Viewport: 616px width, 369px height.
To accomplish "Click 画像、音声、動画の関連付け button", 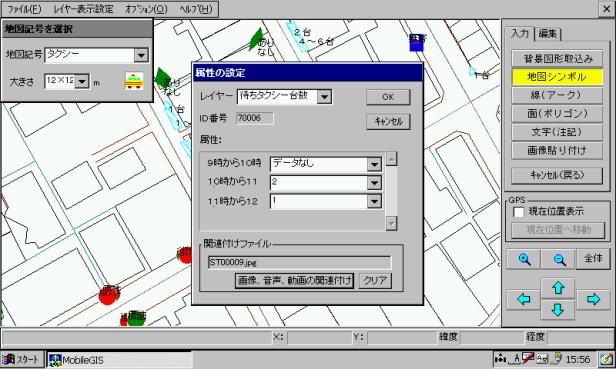I will [x=294, y=281].
